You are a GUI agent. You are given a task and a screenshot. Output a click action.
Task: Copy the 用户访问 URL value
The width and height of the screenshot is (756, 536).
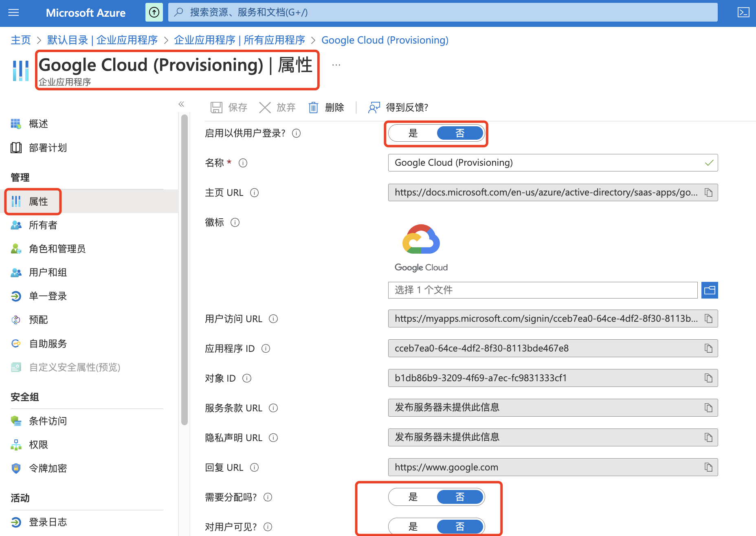pyautogui.click(x=709, y=319)
